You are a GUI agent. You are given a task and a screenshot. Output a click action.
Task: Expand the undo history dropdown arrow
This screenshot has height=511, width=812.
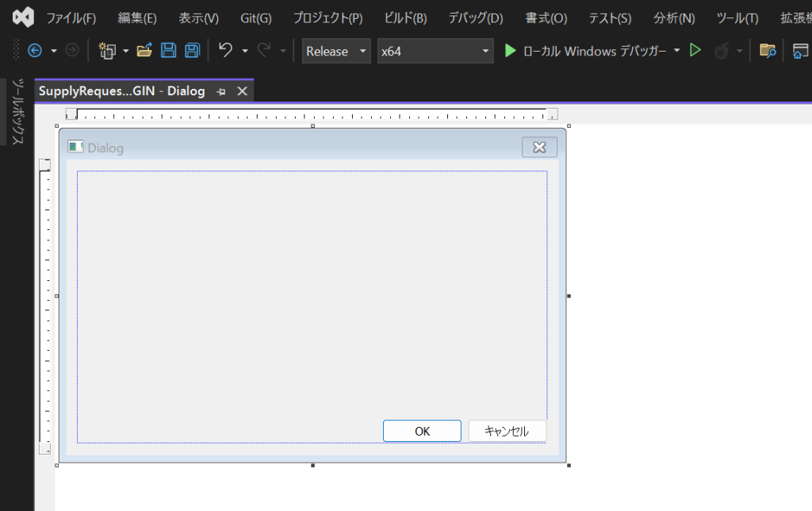point(245,51)
